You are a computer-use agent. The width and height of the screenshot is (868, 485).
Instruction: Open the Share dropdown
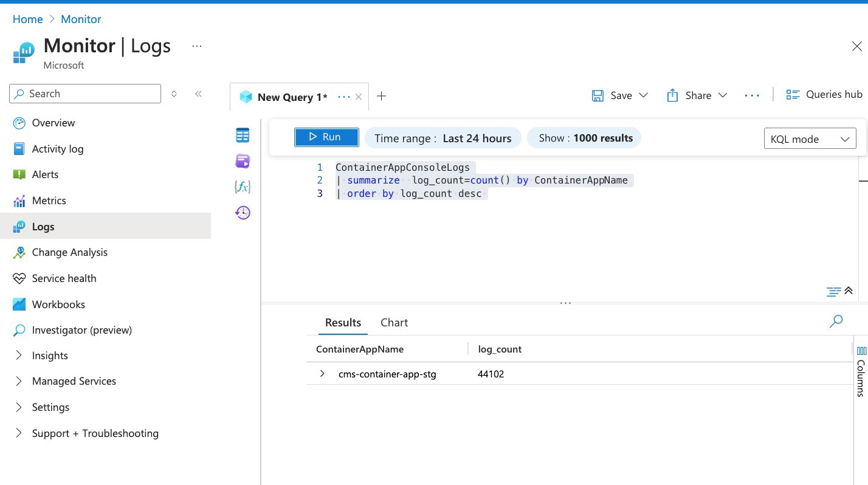point(697,95)
